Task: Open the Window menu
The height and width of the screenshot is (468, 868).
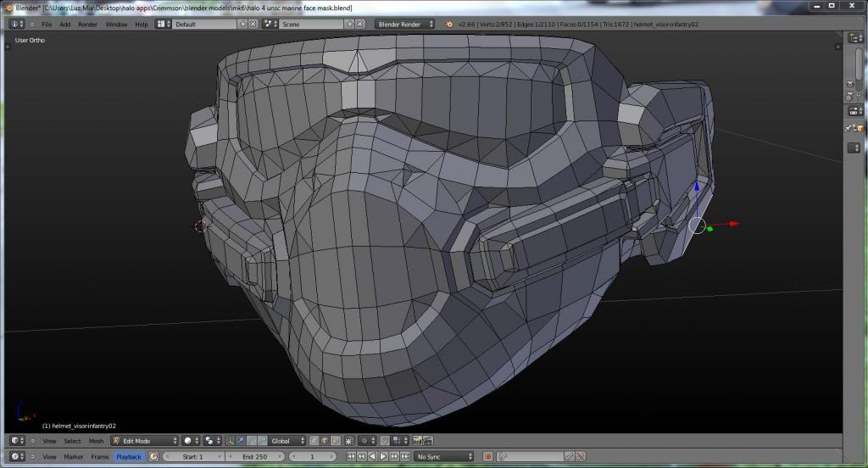Action: click(116, 25)
